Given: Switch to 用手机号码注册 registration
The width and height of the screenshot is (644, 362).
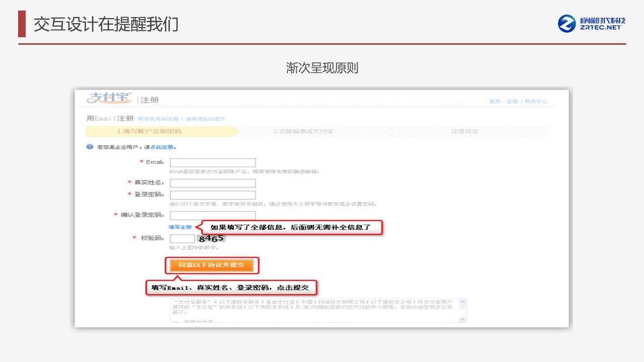Looking at the screenshot, I should [x=158, y=119].
